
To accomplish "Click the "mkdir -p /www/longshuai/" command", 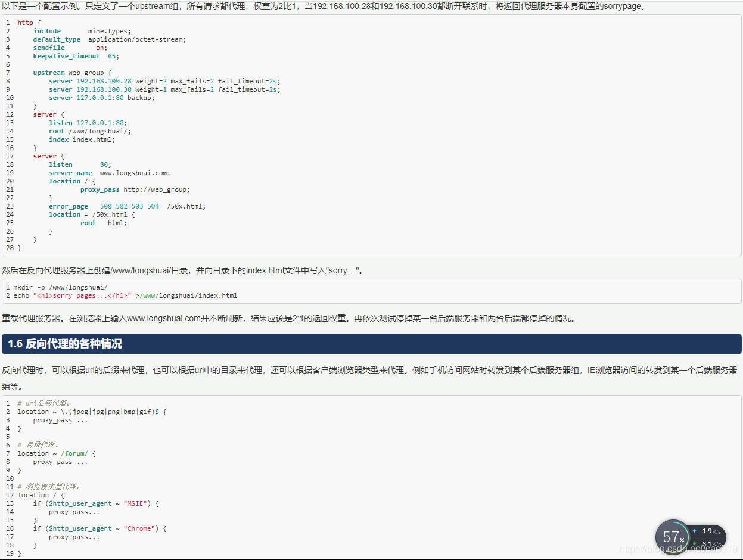I will click(60, 287).
